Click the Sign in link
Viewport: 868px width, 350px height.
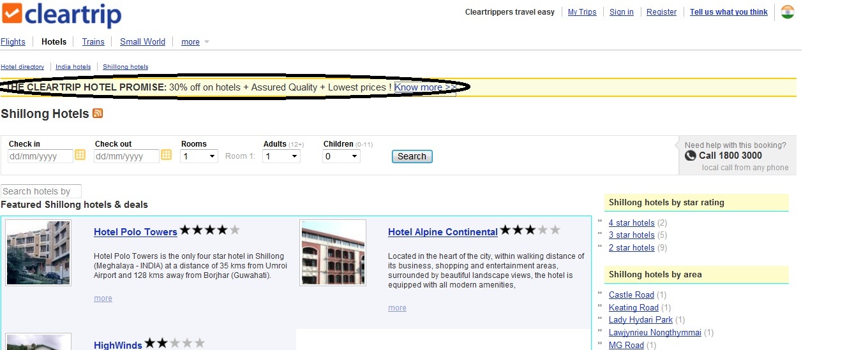pos(622,12)
